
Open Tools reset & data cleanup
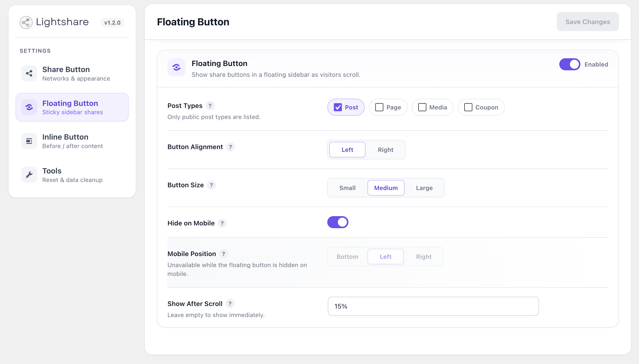[x=72, y=175]
